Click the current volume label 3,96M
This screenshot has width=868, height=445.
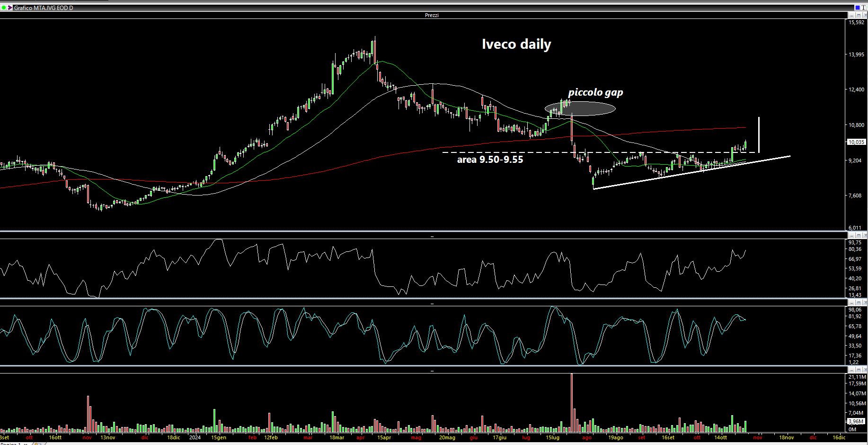[856, 421]
